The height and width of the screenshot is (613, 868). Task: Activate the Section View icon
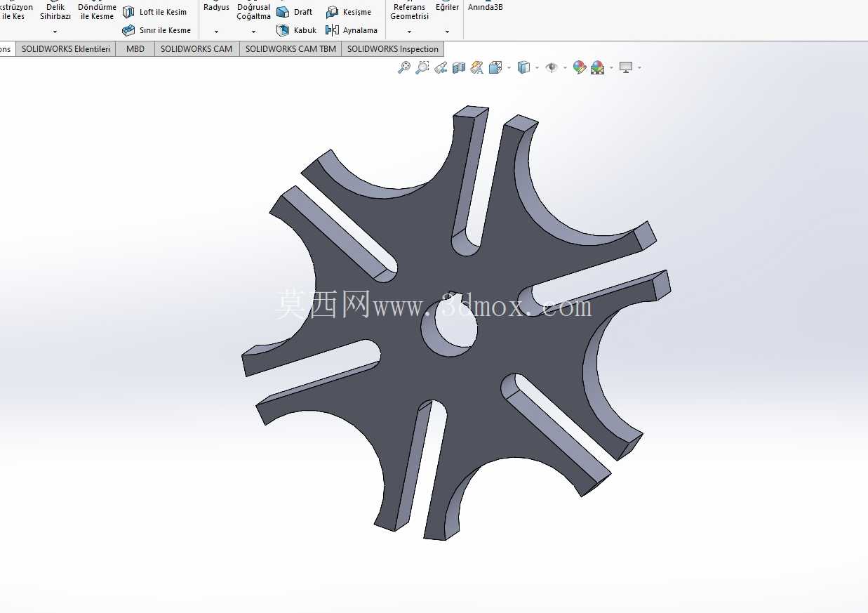coord(459,67)
